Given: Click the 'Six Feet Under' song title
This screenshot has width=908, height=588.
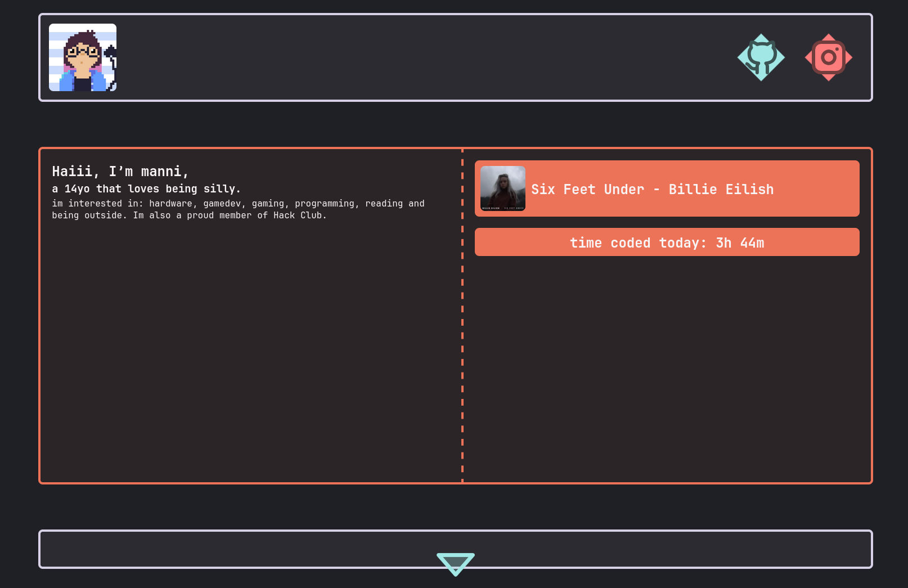Looking at the screenshot, I should pyautogui.click(x=587, y=190).
